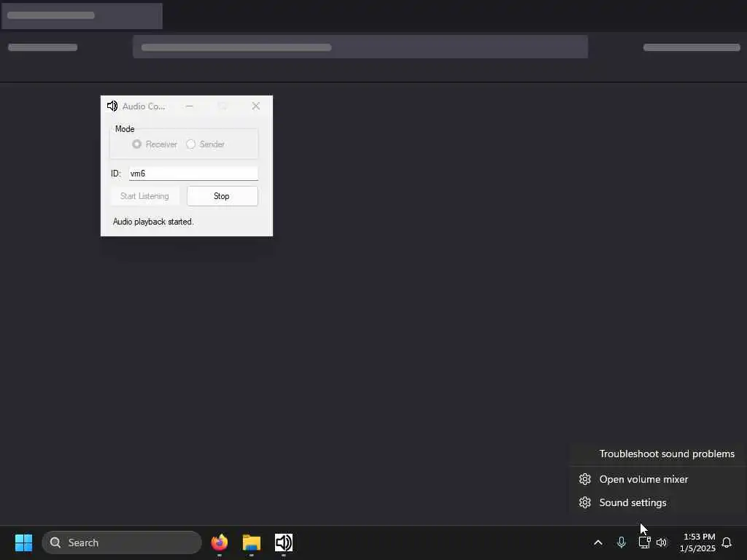Click the taskbar Search box
The image size is (747, 560).
[x=122, y=542]
